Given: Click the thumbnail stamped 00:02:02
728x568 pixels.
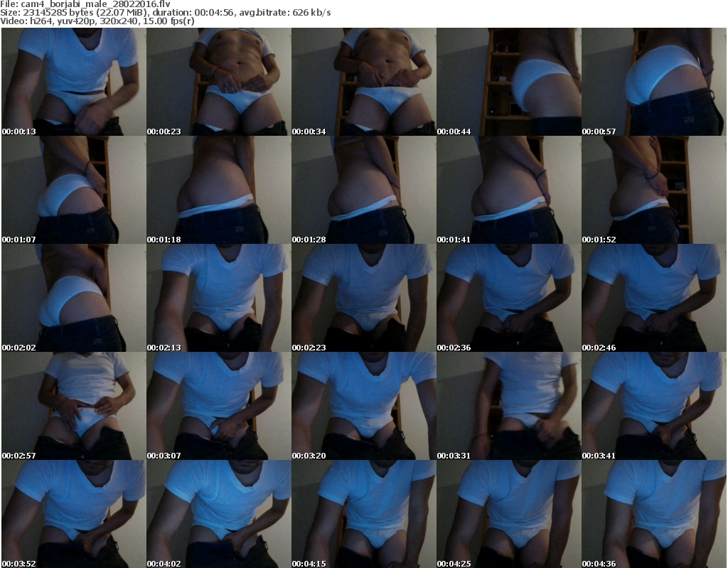Looking at the screenshot, I should [73, 298].
